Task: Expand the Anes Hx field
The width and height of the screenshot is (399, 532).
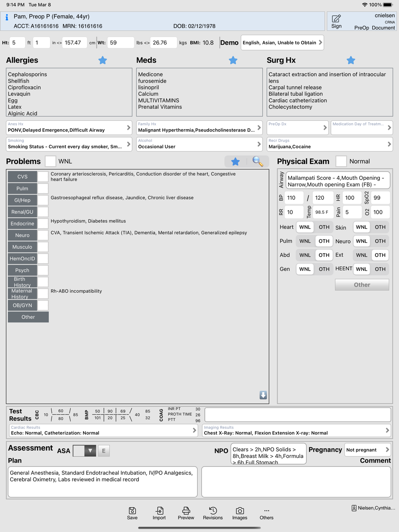Action: coord(69,128)
